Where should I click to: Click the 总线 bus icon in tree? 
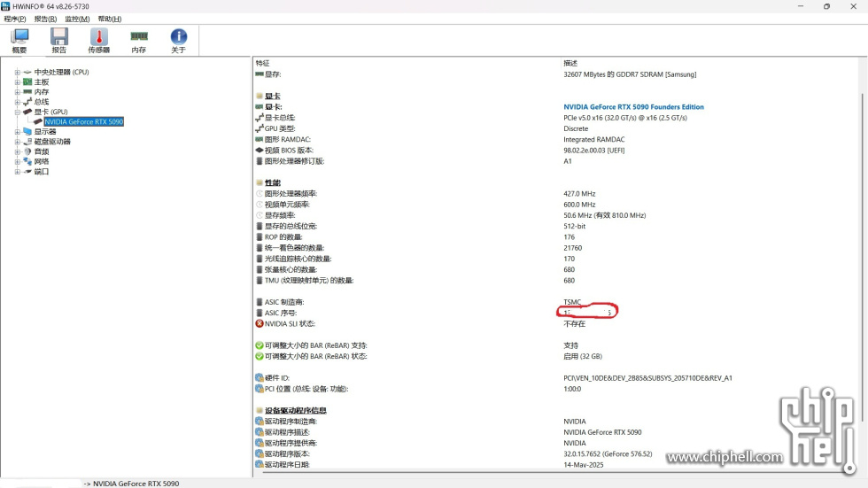pos(27,102)
